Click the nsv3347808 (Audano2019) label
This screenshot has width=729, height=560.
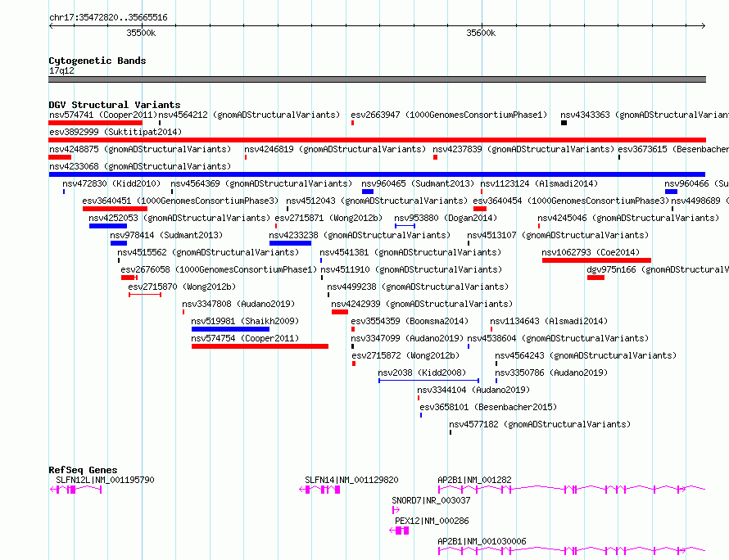[238, 304]
